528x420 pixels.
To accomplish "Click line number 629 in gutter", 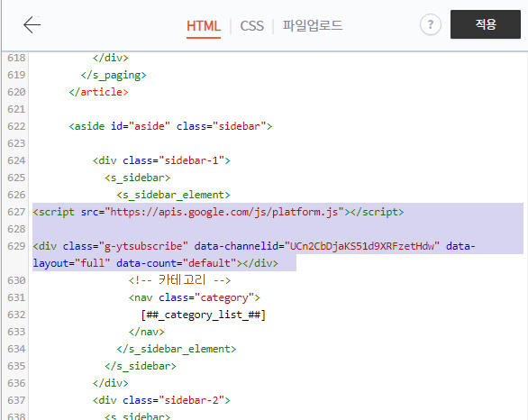I will coord(16,246).
